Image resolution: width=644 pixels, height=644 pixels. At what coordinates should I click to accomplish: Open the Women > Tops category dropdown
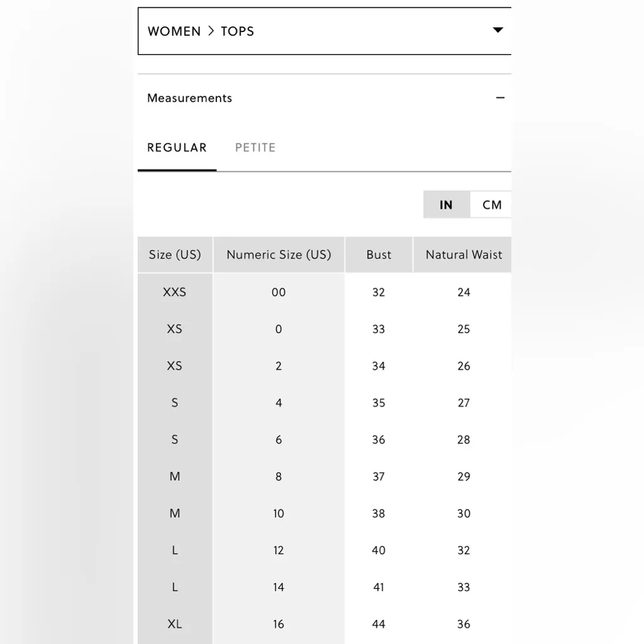click(324, 31)
